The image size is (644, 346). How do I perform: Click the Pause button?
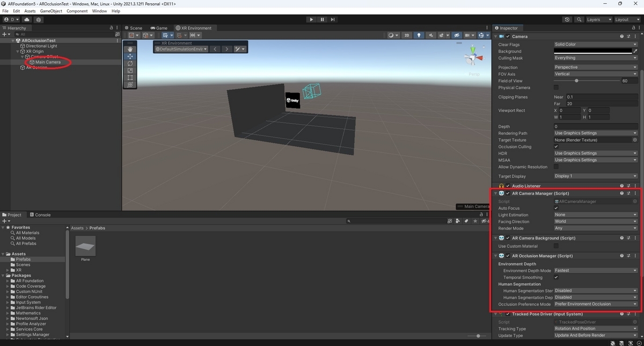[x=322, y=19]
